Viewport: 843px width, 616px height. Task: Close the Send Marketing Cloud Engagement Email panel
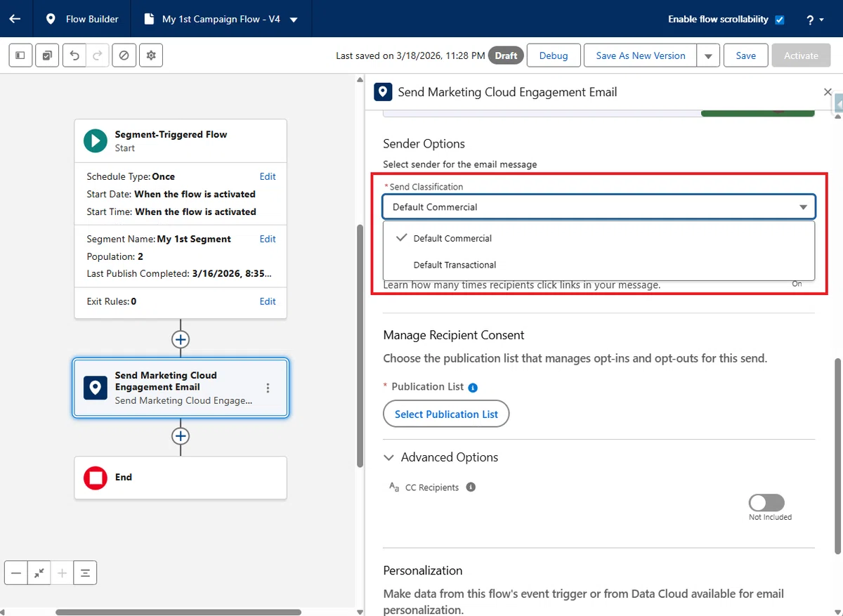pos(828,92)
